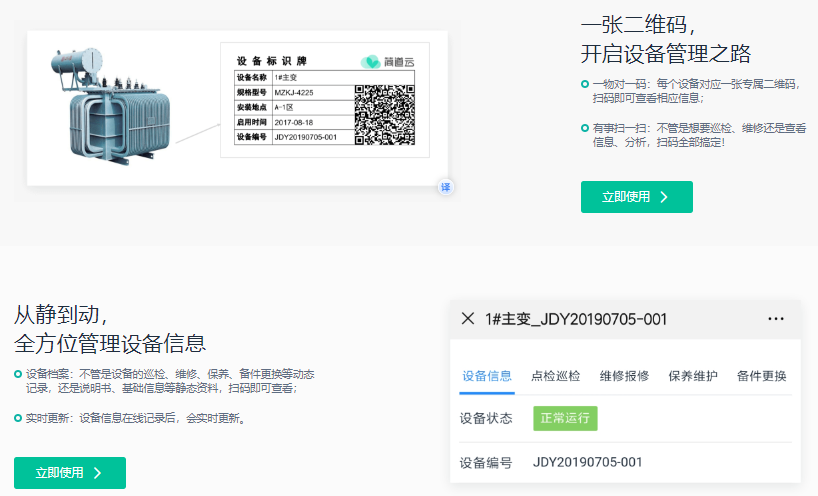Viewport: 818px width, 496px height.
Task: Show the 备件更换 tab
Action: click(761, 376)
